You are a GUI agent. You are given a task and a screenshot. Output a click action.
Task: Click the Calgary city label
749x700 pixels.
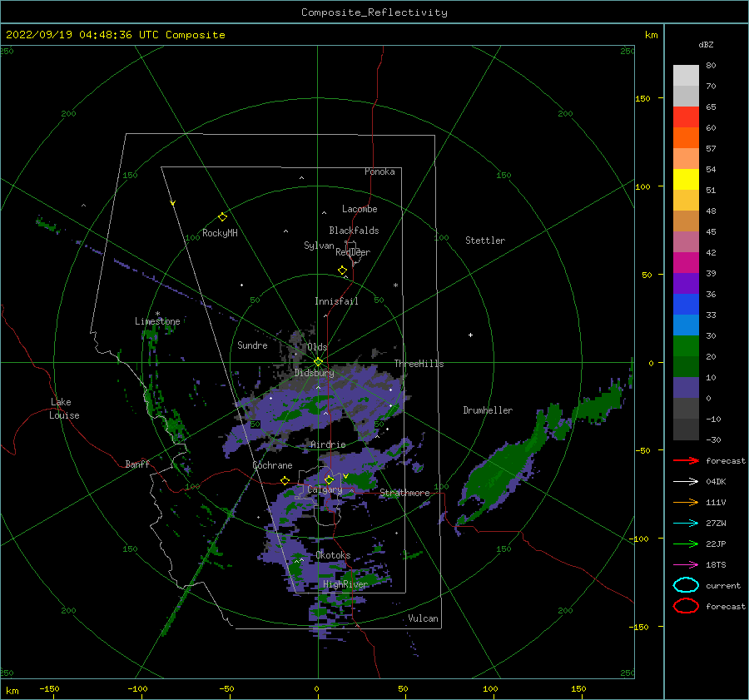[325, 489]
